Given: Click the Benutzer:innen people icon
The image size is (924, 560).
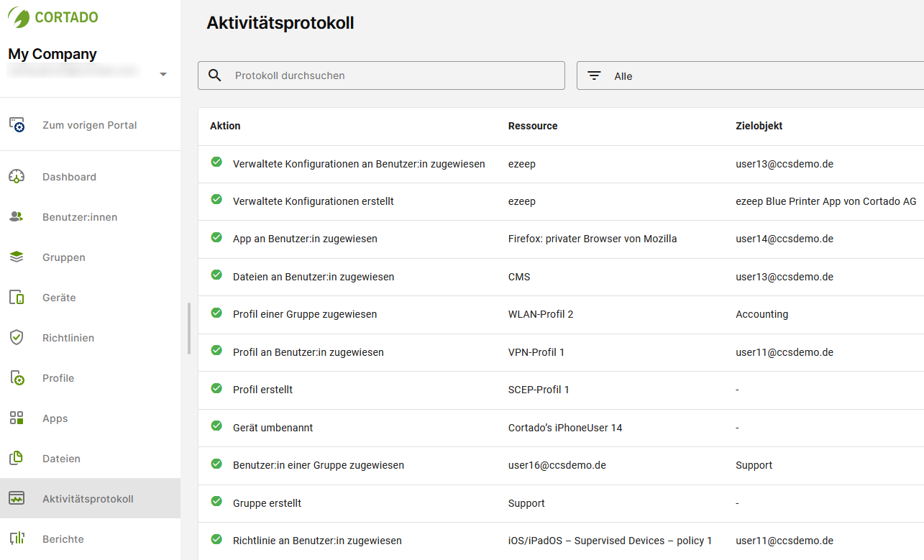Looking at the screenshot, I should [17, 217].
